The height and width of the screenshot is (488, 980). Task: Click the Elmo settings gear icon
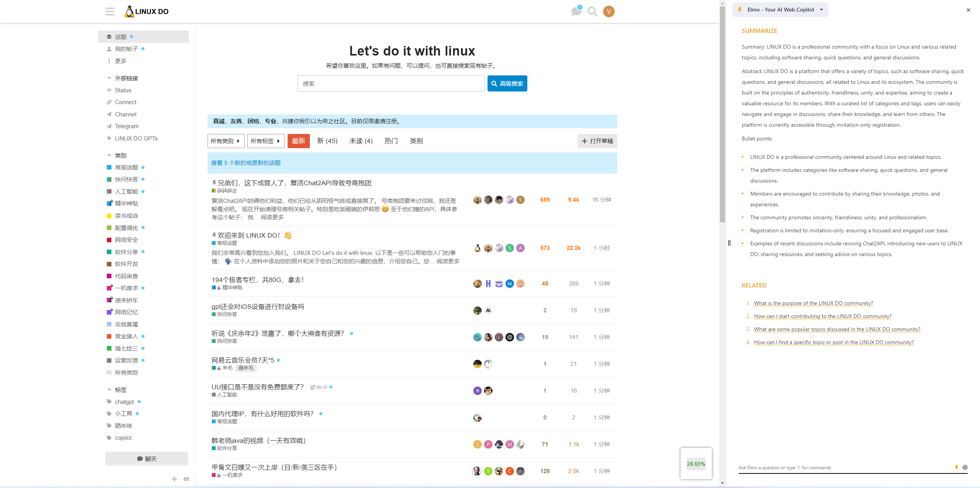(x=965, y=467)
